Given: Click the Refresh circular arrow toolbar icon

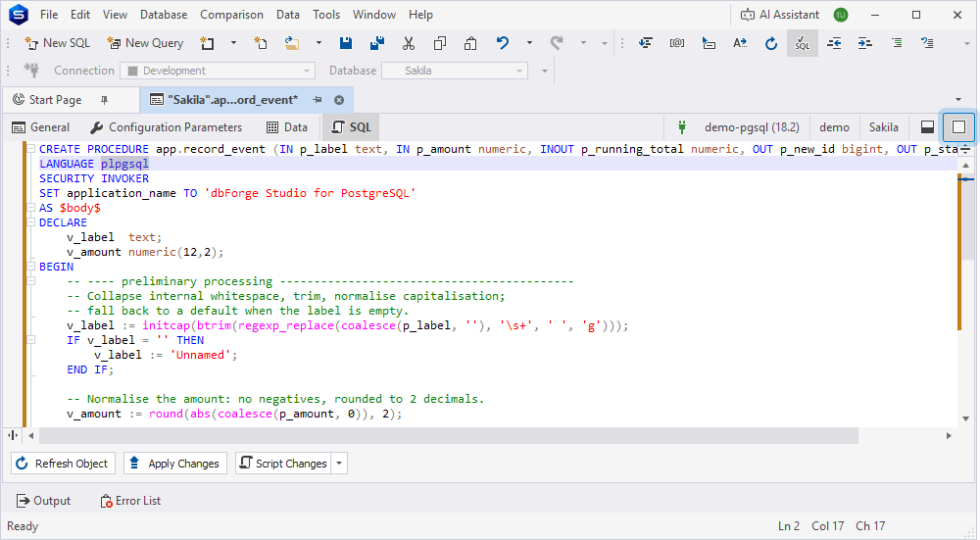Looking at the screenshot, I should (771, 43).
